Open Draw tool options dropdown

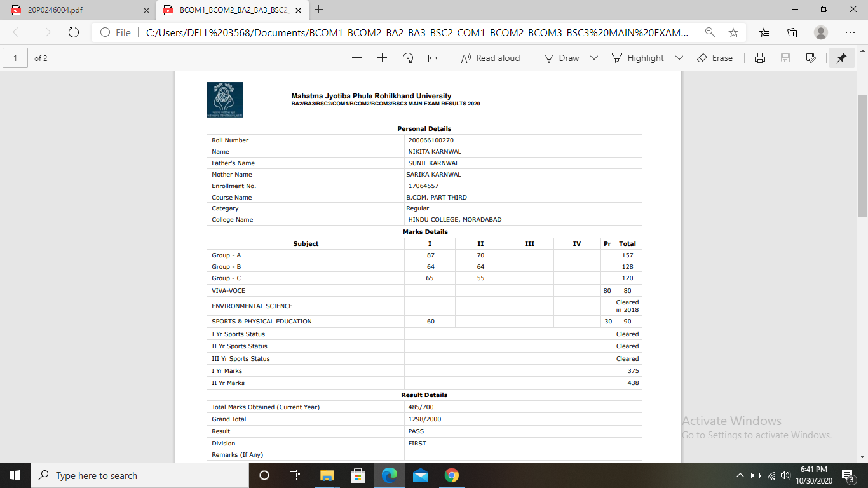(x=594, y=58)
